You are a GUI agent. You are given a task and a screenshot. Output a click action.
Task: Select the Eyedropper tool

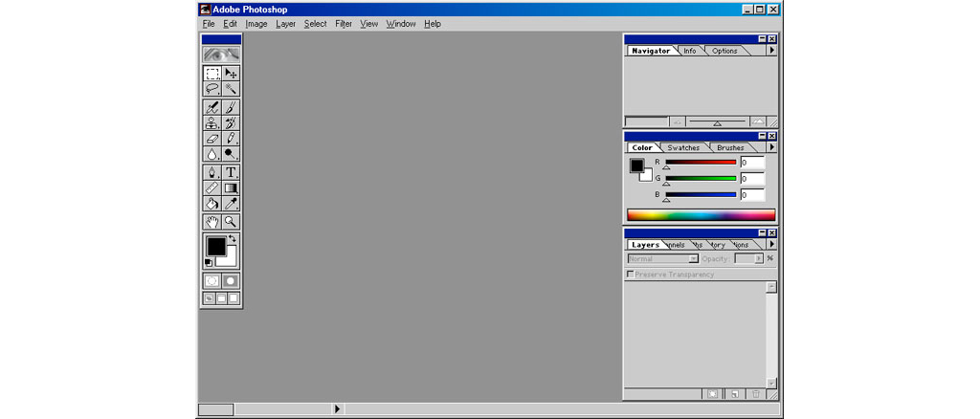tap(231, 204)
